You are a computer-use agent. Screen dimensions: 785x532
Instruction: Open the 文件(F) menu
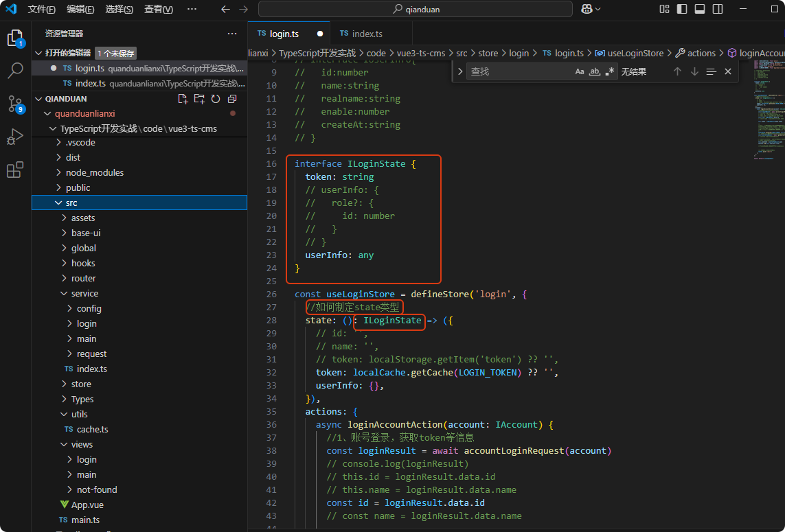(42, 9)
